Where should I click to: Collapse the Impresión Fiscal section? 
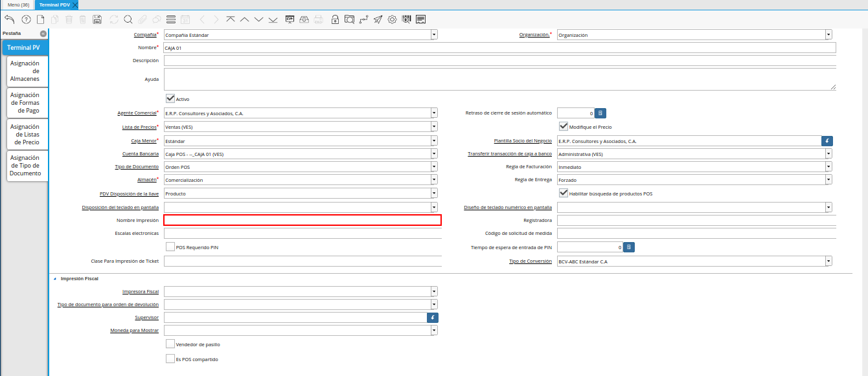(x=54, y=278)
